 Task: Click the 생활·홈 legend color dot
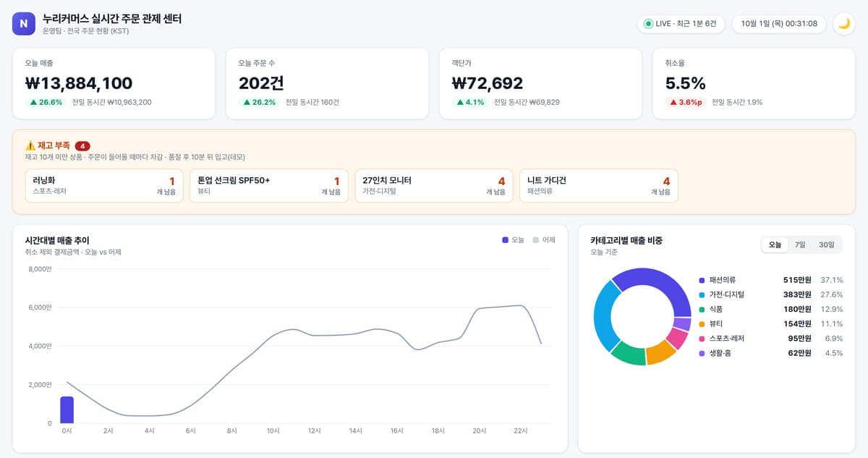point(702,353)
